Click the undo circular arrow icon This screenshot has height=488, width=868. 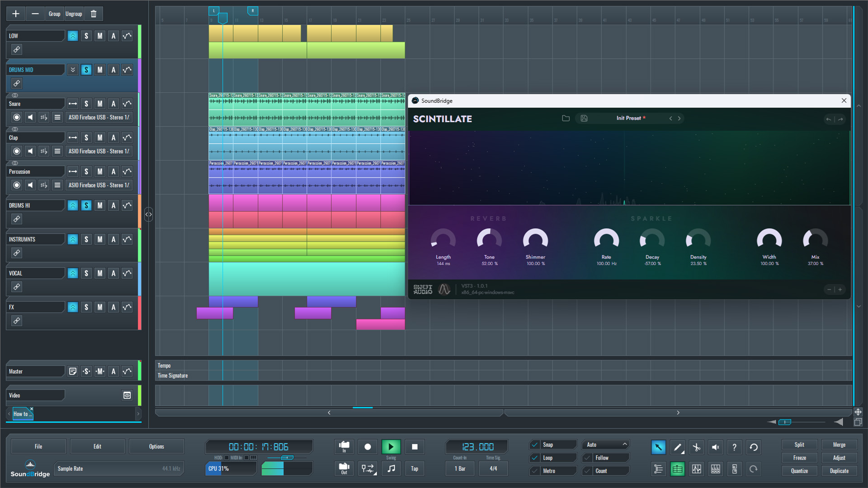click(754, 447)
